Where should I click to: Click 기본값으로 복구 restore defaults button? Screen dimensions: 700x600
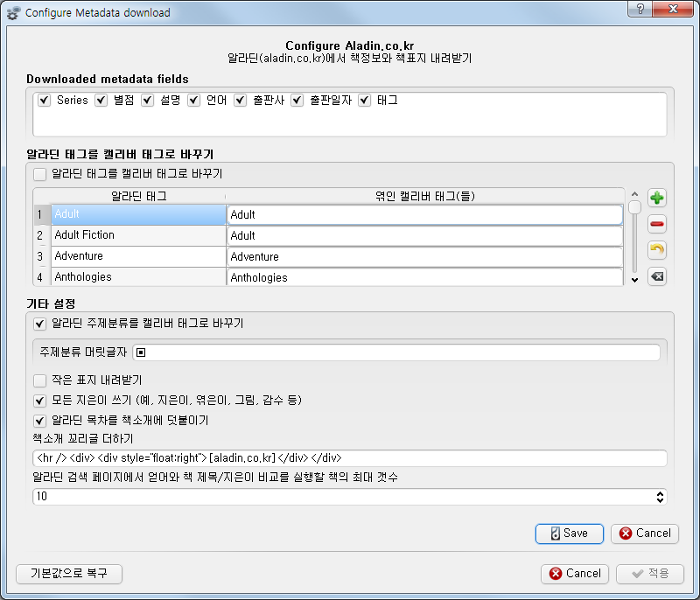pyautogui.click(x=69, y=574)
